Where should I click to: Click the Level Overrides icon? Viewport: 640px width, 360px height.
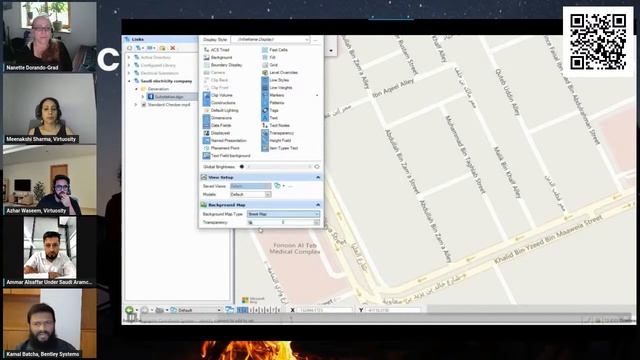point(265,73)
